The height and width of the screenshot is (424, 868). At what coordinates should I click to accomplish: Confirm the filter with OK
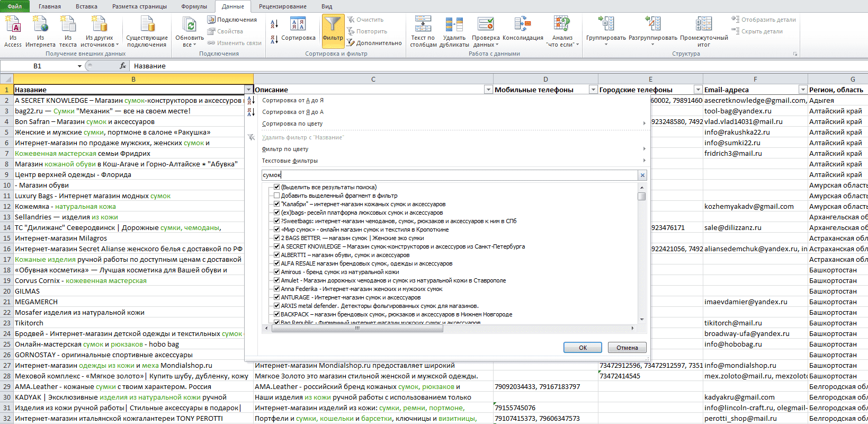tap(583, 348)
